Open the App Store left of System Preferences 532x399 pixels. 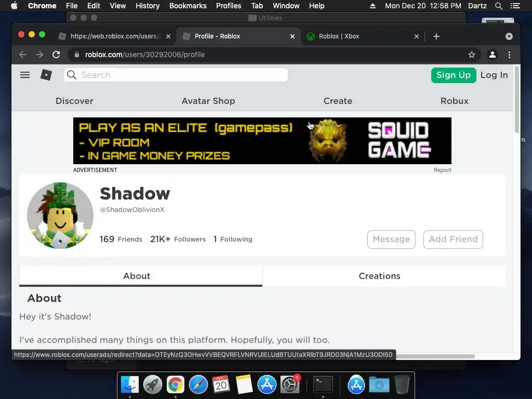click(267, 384)
